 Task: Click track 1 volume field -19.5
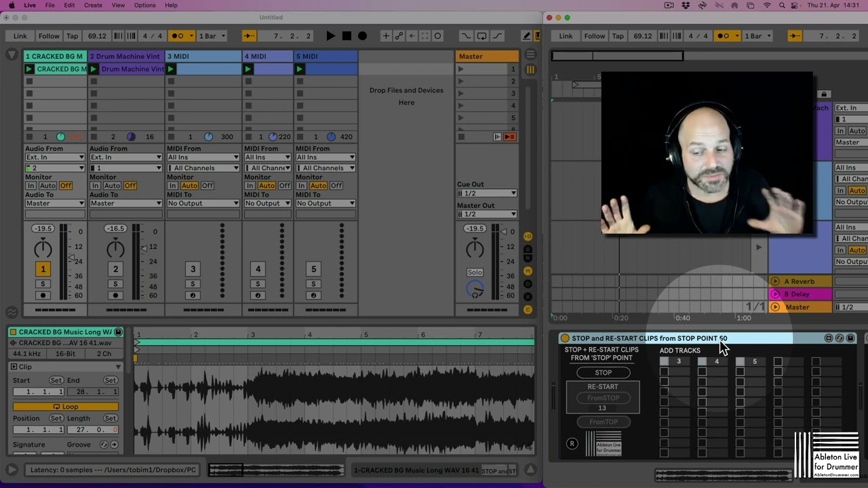pos(43,228)
